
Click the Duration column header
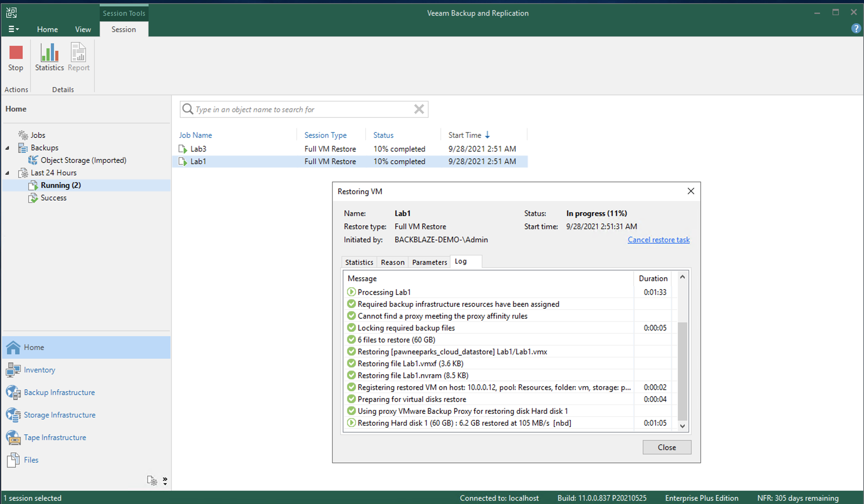tap(653, 278)
